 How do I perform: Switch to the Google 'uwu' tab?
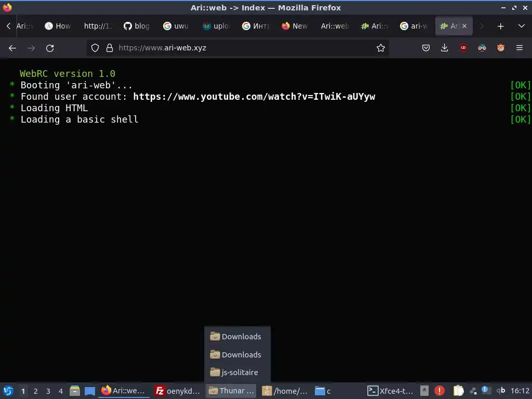tap(176, 26)
